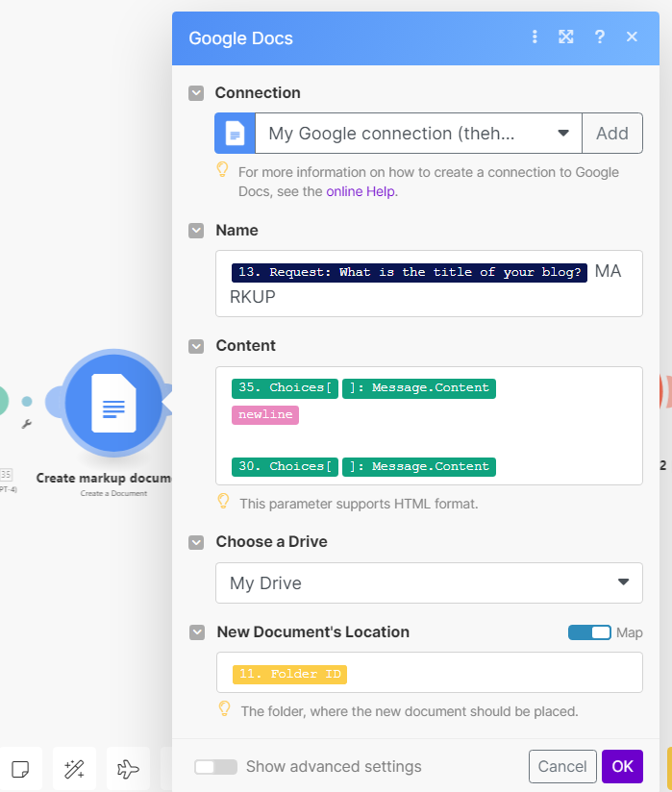This screenshot has width=672, height=792.
Task: Click the Google Docs icon beside connection field
Action: [x=235, y=134]
